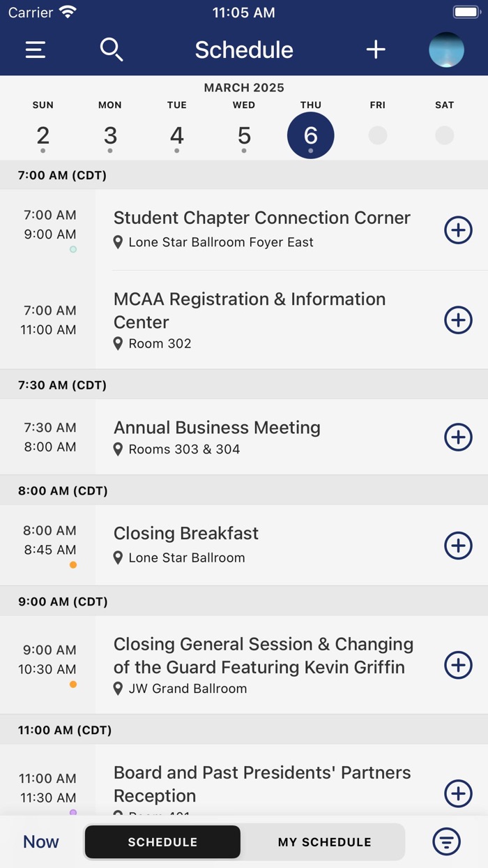Add Student Chapter Connection Corner to schedule
The image size is (488, 868).
(x=458, y=230)
